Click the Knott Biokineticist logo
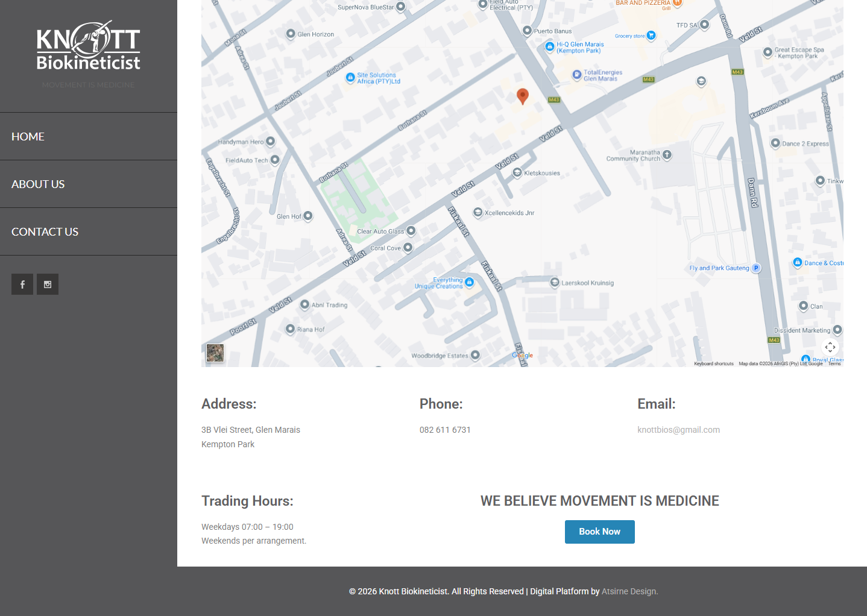This screenshot has width=867, height=616. click(x=89, y=47)
